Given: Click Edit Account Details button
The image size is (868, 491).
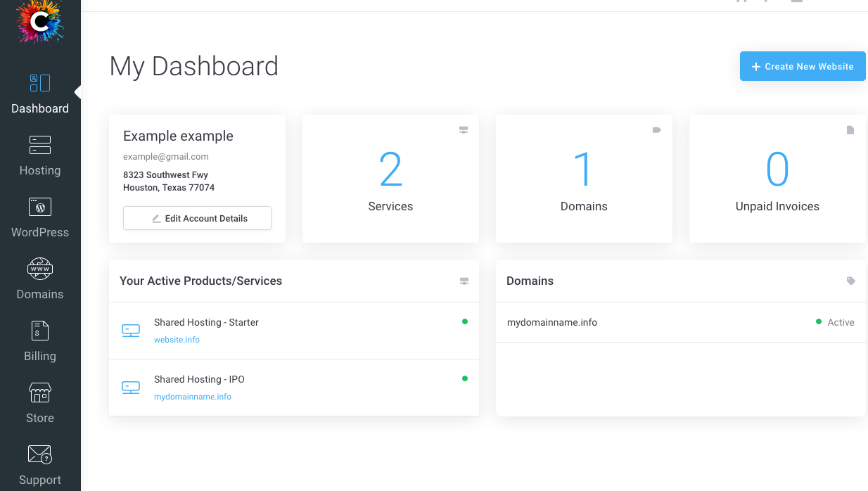Looking at the screenshot, I should click(197, 218).
